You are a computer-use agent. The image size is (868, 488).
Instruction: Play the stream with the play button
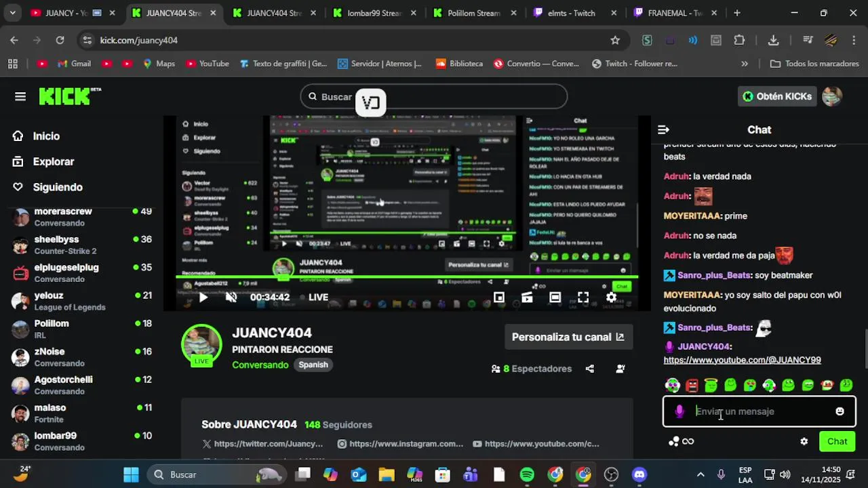pos(203,297)
